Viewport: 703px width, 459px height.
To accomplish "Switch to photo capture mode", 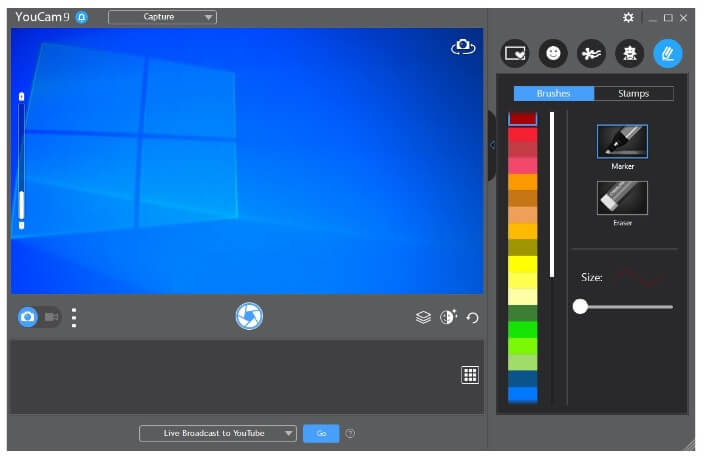I will 28,317.
